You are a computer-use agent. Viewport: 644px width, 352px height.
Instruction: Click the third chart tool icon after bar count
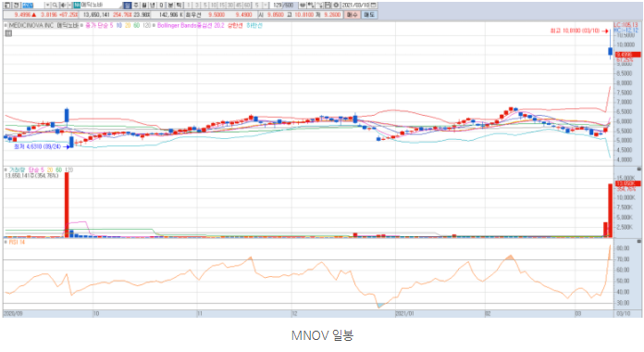319,5
